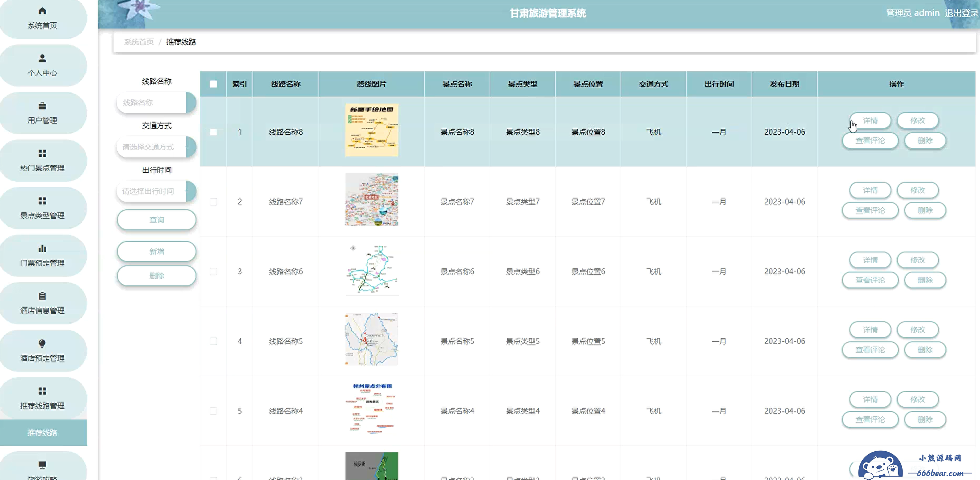Select the 推荐线路 submenu item
Viewport: 980px width, 480px height.
[43, 432]
